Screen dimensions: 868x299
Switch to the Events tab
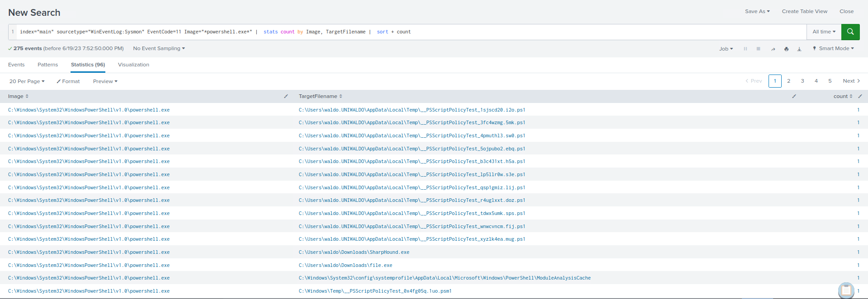click(16, 65)
